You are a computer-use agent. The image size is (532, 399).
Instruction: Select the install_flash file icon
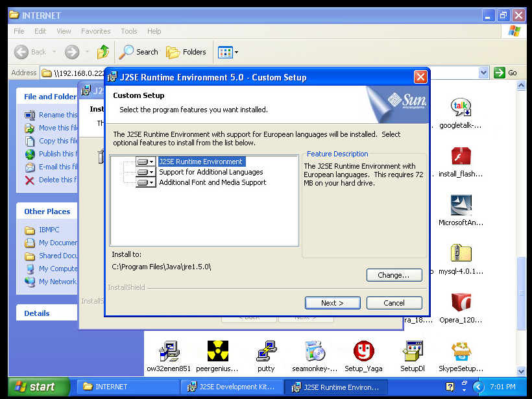click(461, 157)
